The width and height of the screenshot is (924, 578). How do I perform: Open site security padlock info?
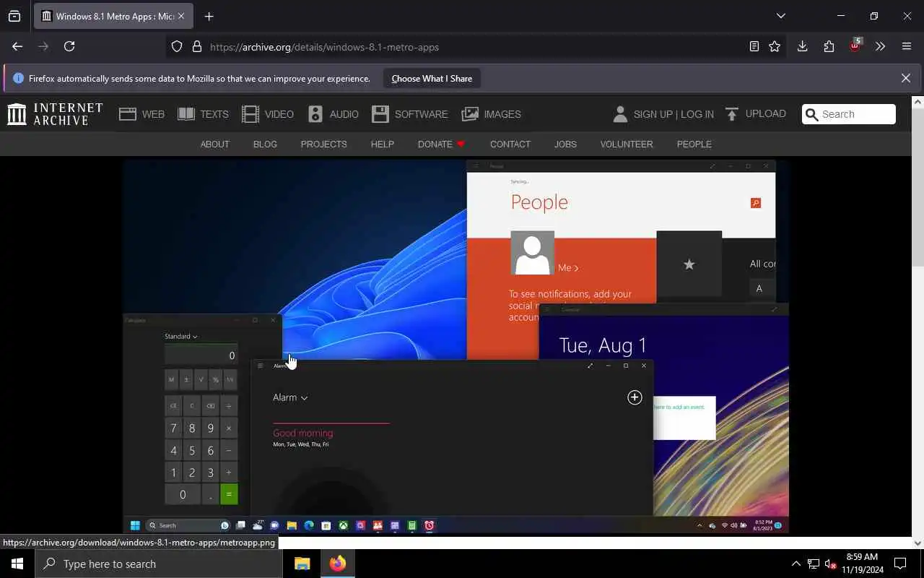pyautogui.click(x=196, y=47)
